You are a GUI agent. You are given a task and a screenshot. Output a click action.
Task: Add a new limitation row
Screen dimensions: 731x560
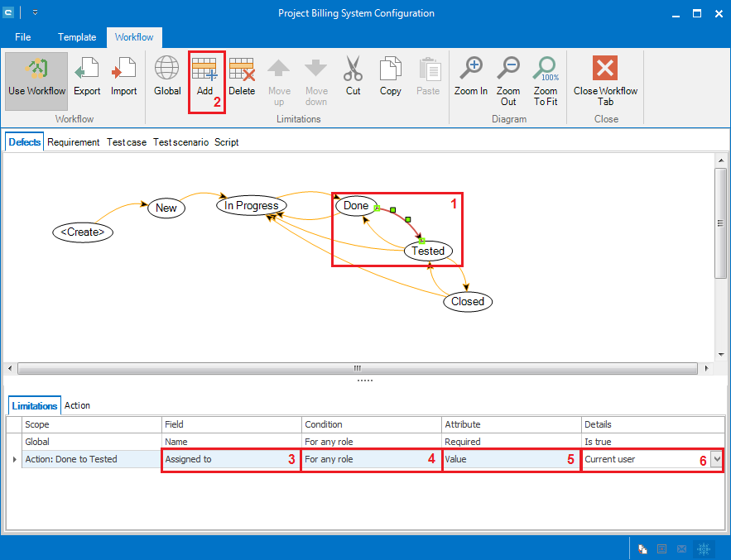click(x=204, y=77)
